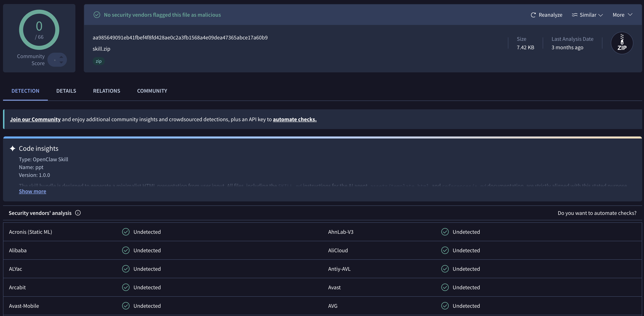644x316 pixels.
Task: Click the green checkmark icon in banner
Action: [x=97, y=15]
